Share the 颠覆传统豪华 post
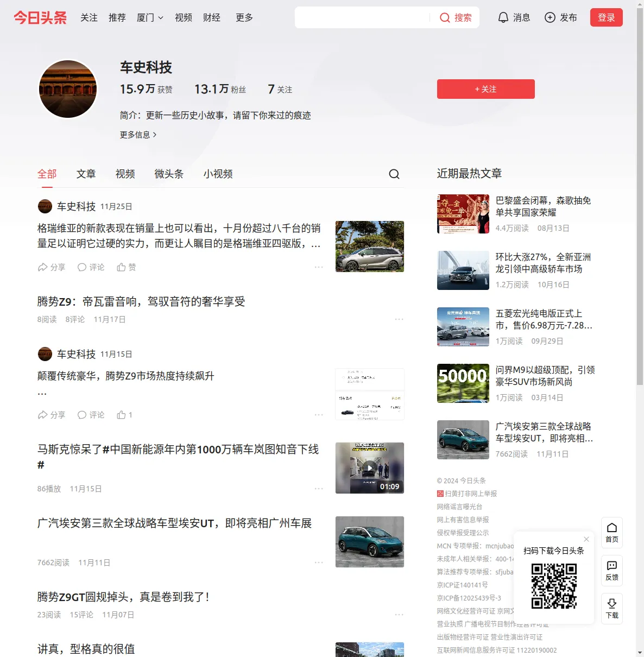Screen dimensions: 644x657 click(52, 415)
